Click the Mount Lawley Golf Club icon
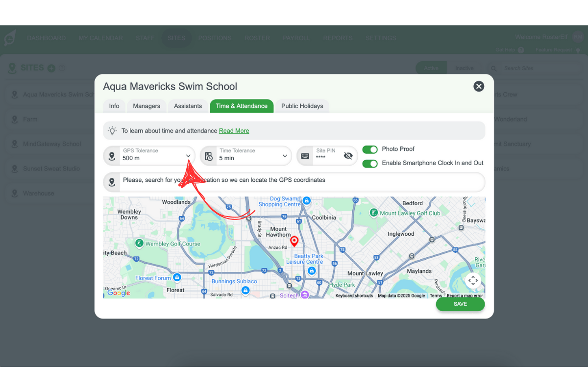The image size is (588, 392). (x=374, y=213)
